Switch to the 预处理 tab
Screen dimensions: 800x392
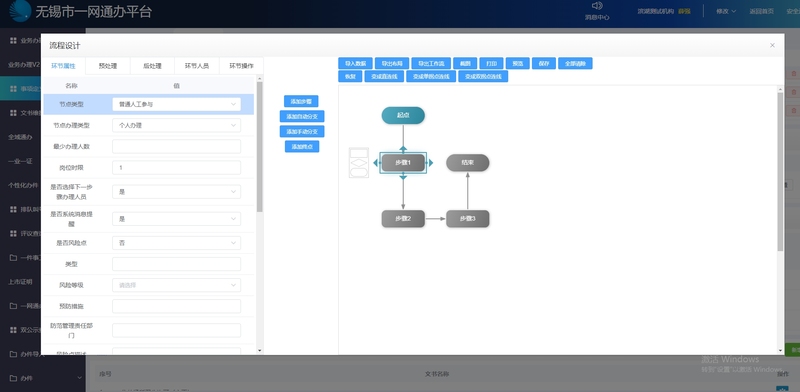pos(108,66)
